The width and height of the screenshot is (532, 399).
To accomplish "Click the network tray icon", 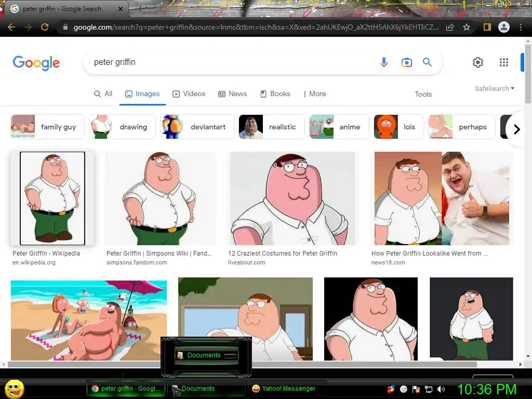I will tap(429, 389).
